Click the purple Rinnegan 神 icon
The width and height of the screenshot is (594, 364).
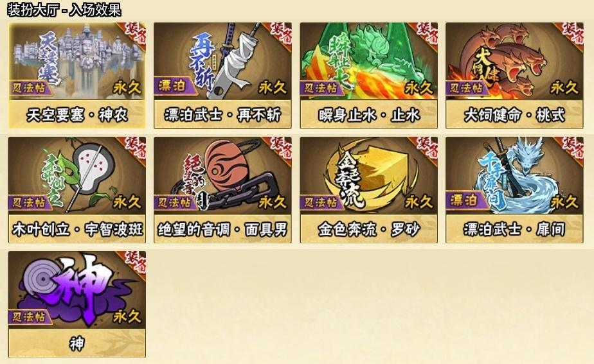77,290
